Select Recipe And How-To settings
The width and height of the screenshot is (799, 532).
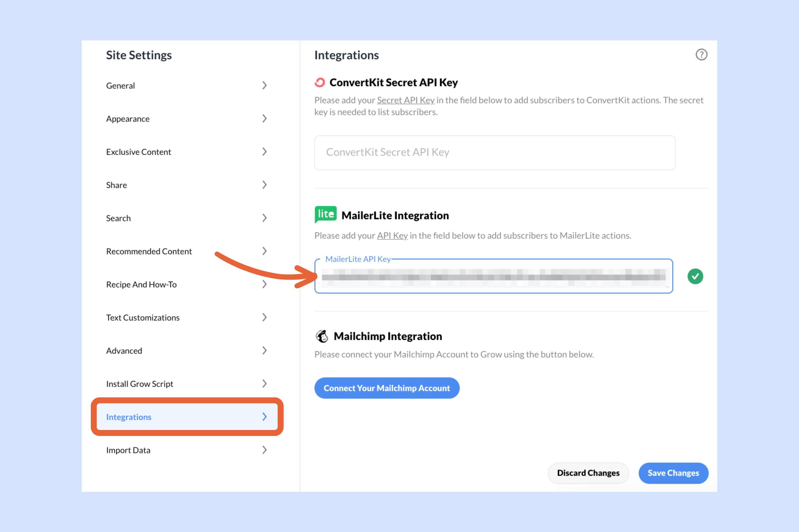point(142,284)
